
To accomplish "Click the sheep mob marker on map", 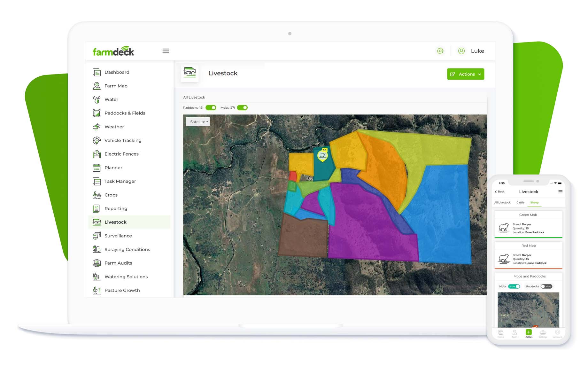I will point(322,156).
